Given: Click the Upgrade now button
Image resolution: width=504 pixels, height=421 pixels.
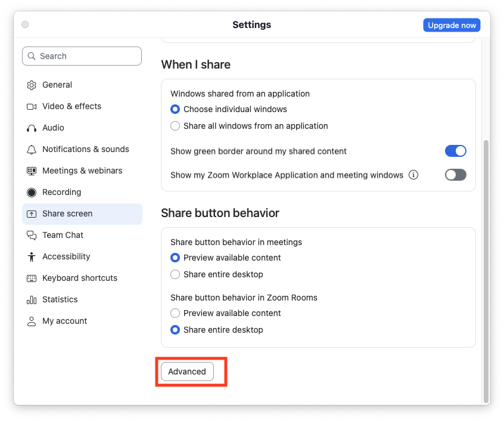Looking at the screenshot, I should pos(452,24).
